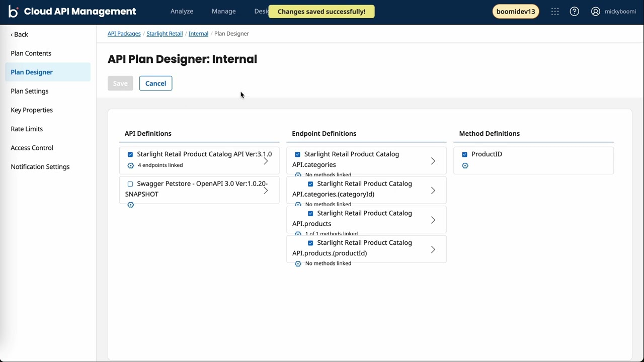
Task: Open API Packages breadcrumb link
Action: tap(124, 34)
